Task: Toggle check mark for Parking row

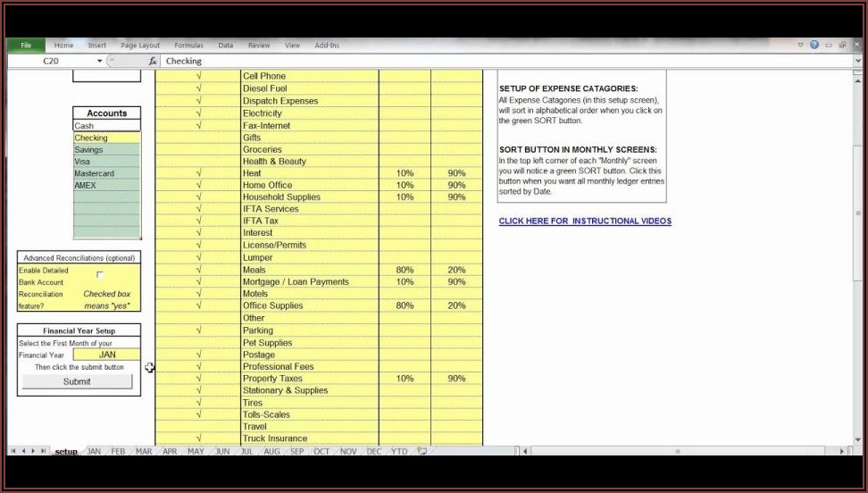Action: pos(199,330)
